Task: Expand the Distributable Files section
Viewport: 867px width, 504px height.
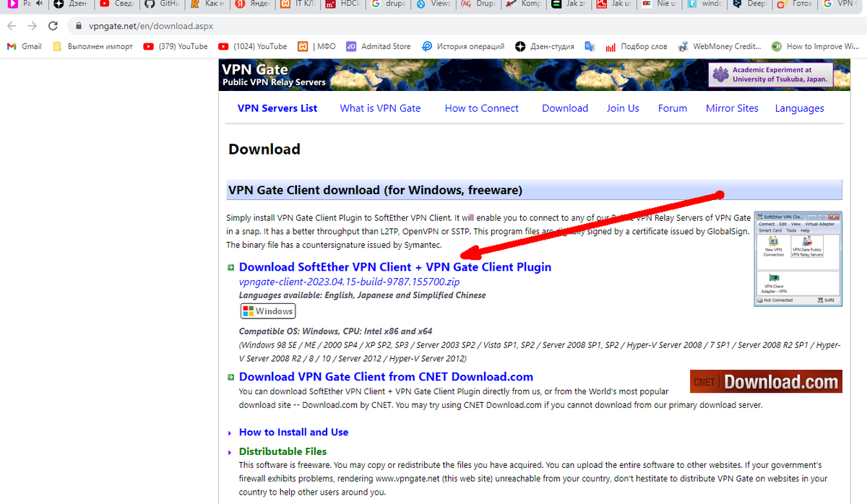Action: click(282, 451)
